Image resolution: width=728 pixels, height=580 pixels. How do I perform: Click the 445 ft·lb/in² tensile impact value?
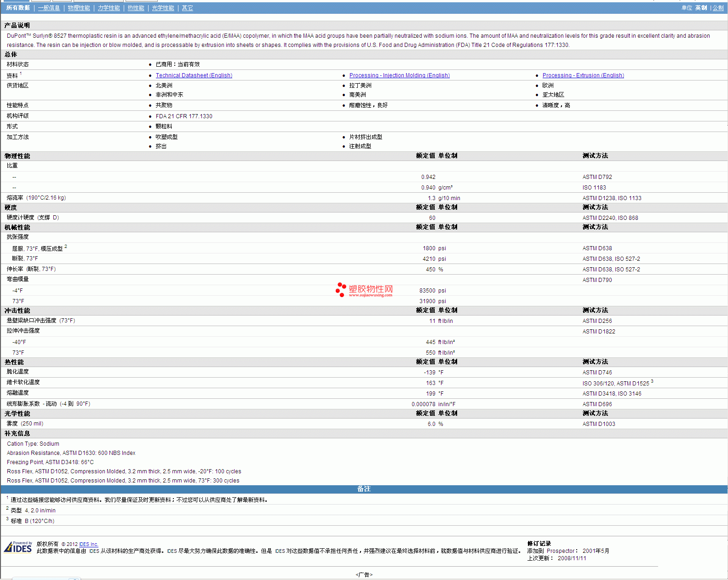[x=440, y=342]
